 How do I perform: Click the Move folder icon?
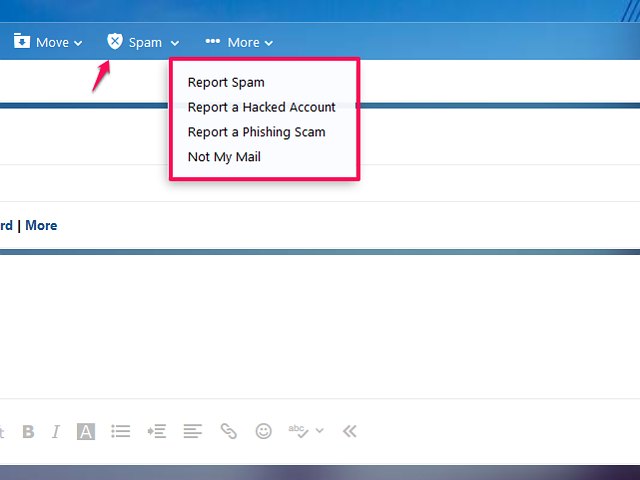pos(22,42)
